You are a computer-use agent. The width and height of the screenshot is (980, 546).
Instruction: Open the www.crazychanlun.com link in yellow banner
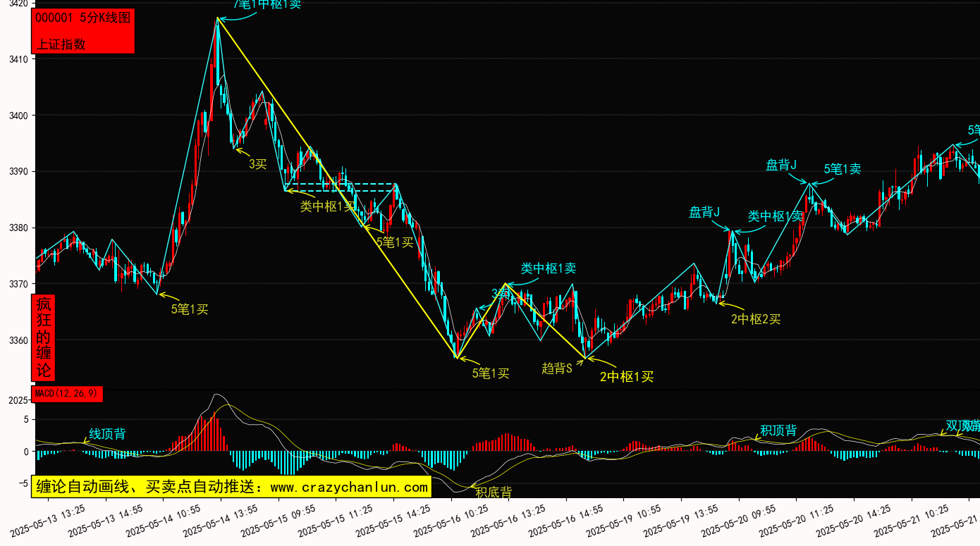[349, 487]
